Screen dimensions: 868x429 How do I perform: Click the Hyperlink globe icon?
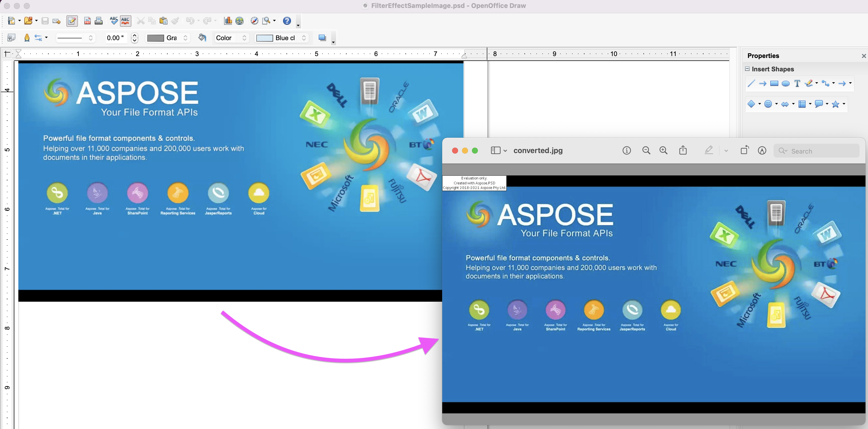(240, 21)
